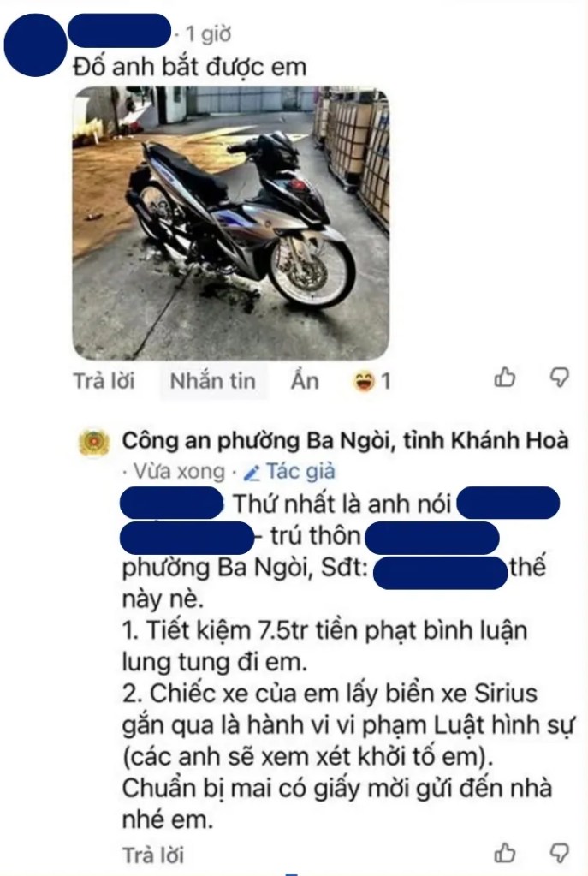Viewport: 588px width, 876px height.
Task: Click the redacted phone number after Sđt
Action: pyautogui.click(x=440, y=573)
